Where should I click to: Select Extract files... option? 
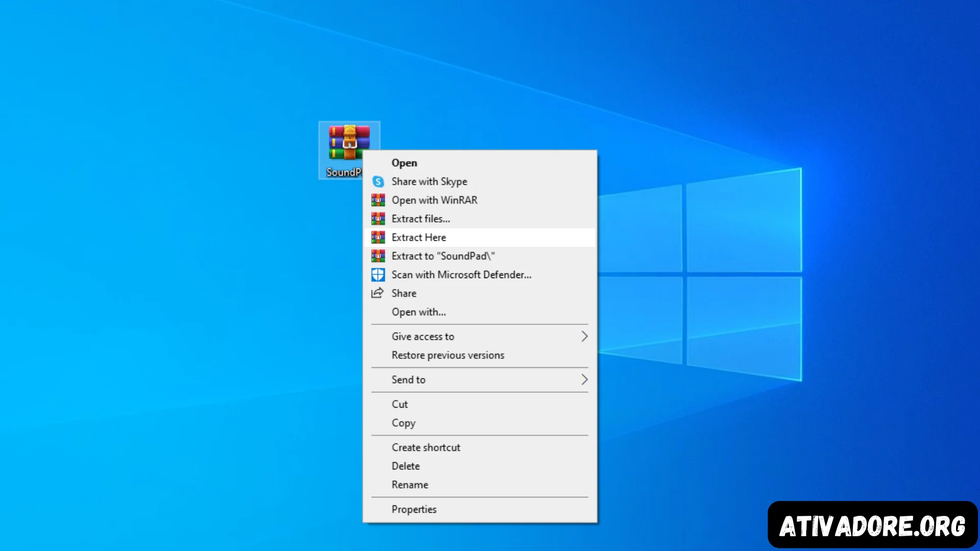pyautogui.click(x=480, y=219)
